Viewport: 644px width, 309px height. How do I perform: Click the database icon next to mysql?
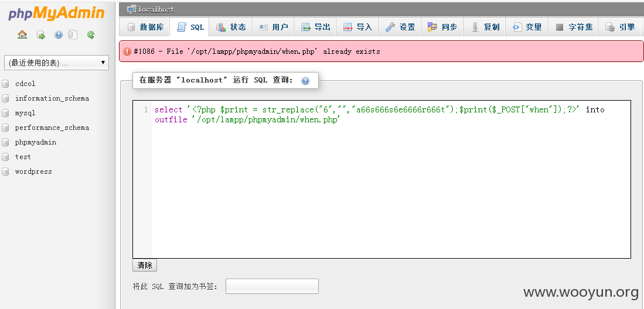coord(5,113)
